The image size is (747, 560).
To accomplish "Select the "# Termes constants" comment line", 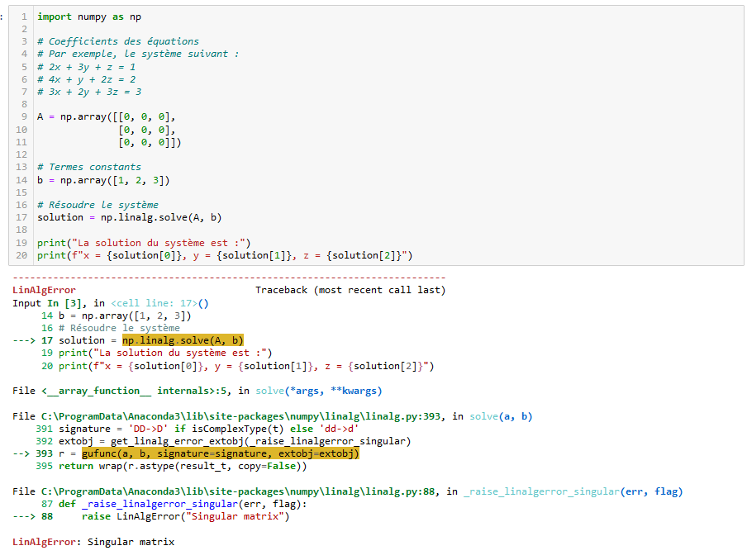I will (88, 167).
